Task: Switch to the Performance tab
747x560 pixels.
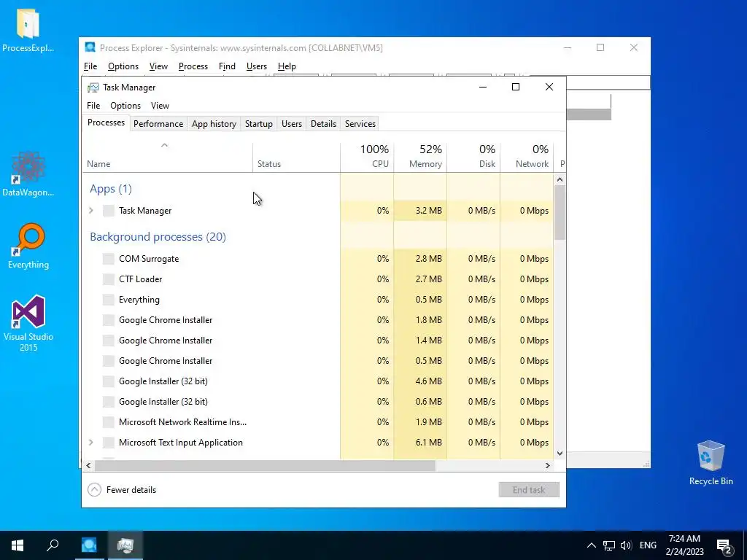Action: pyautogui.click(x=158, y=124)
